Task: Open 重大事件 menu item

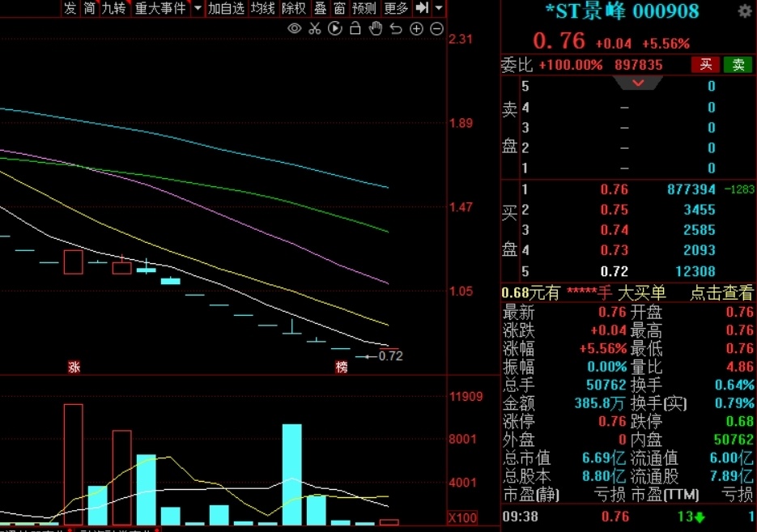Action: point(160,8)
